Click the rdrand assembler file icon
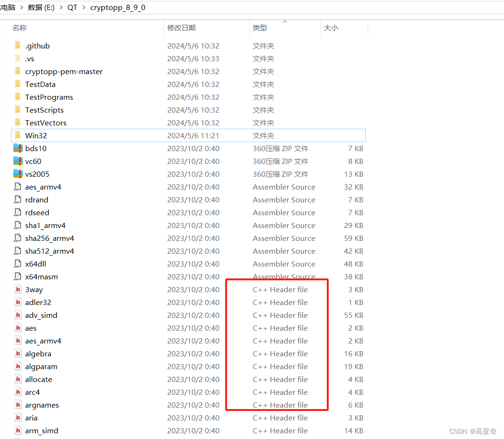 (x=18, y=200)
